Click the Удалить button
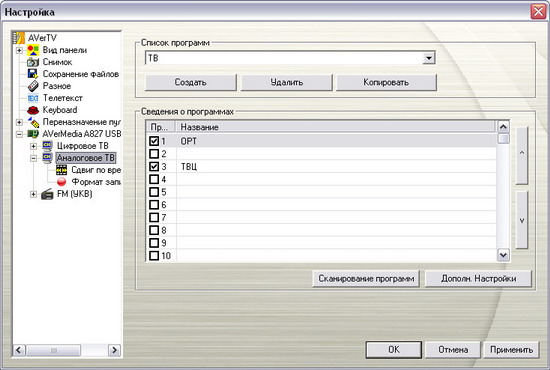Viewport: 550px width, 370px height. [x=287, y=82]
